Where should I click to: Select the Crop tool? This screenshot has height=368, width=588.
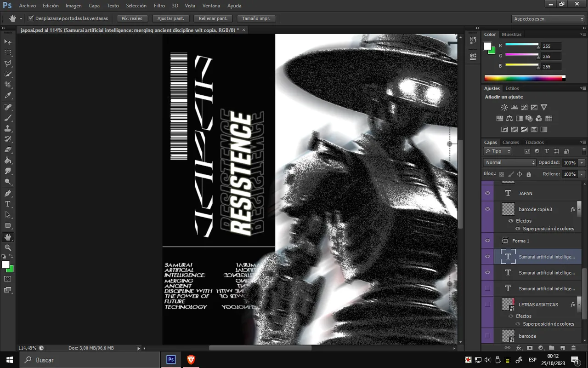pos(8,85)
